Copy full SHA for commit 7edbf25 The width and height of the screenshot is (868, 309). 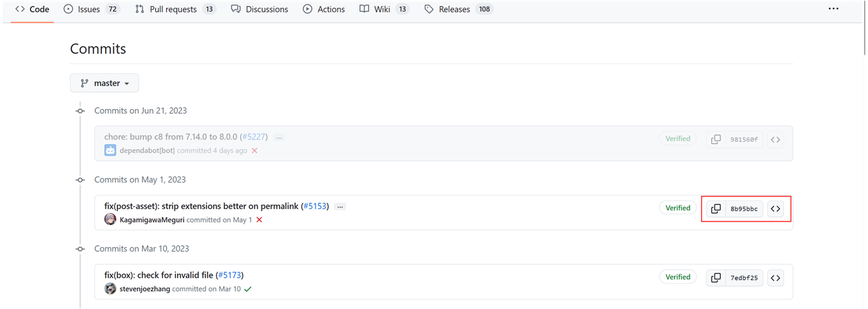pos(716,278)
